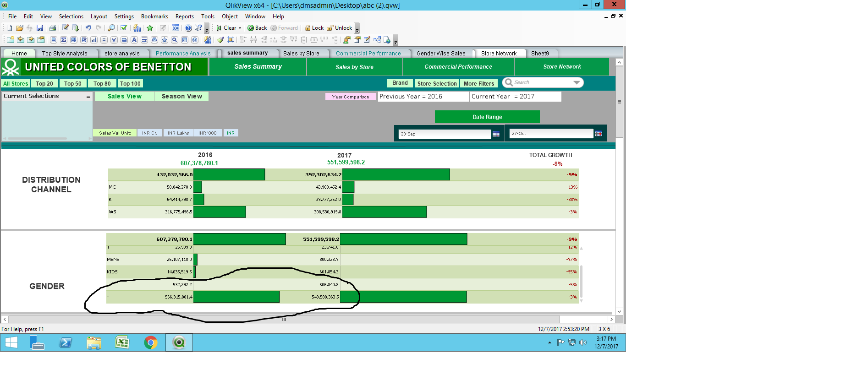Create a statistics box with the sigma icon
Image resolution: width=868 pixels, height=391 pixels.
64,40
